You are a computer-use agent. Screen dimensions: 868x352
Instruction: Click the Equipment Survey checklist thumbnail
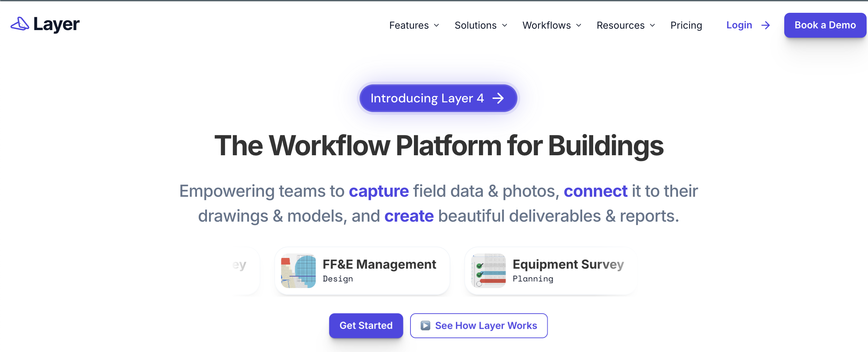pos(488,271)
